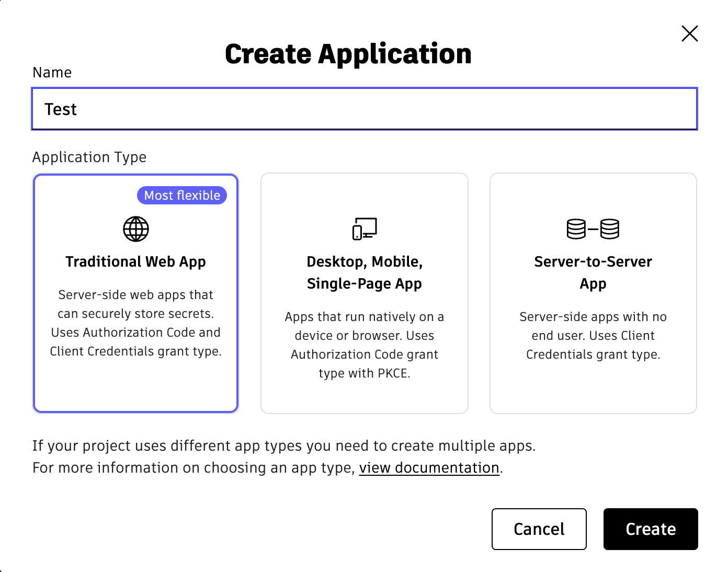Click description mentioning Authorization Code with PKCE
The width and height of the screenshot is (728, 572).
365,345
